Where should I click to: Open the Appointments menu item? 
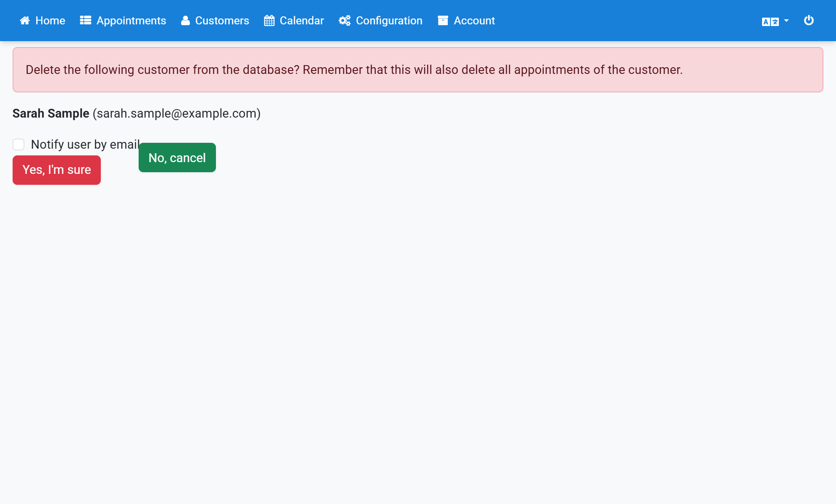coord(131,21)
